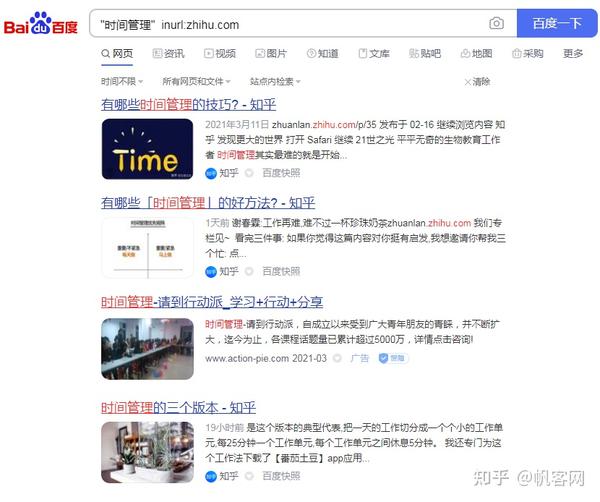
Task: Click the 知乎 source icon under the fourth result
Action: tap(211, 476)
